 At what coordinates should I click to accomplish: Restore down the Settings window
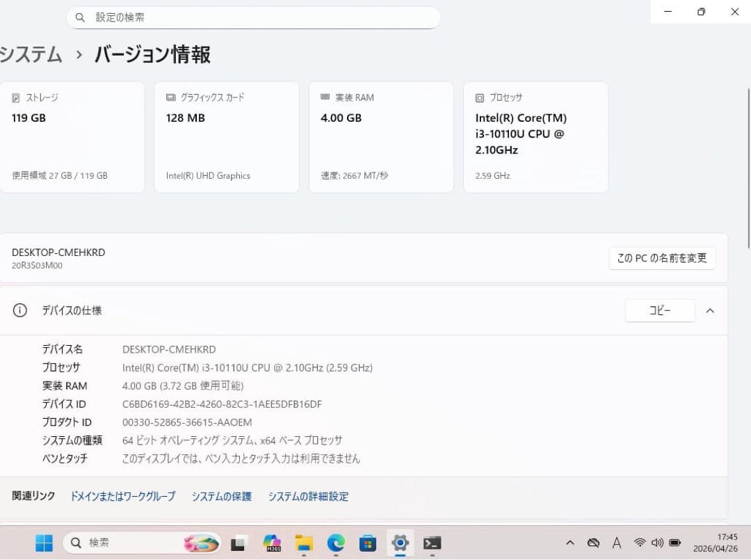701,12
